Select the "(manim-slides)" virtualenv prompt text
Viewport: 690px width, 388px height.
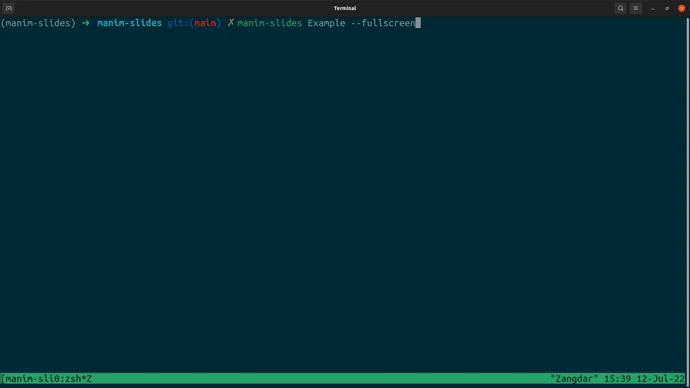38,23
